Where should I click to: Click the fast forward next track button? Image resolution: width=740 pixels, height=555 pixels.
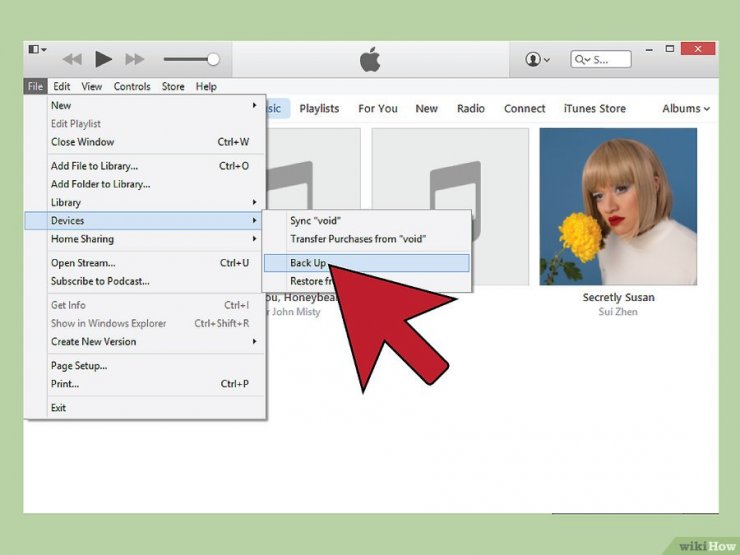pos(135,59)
